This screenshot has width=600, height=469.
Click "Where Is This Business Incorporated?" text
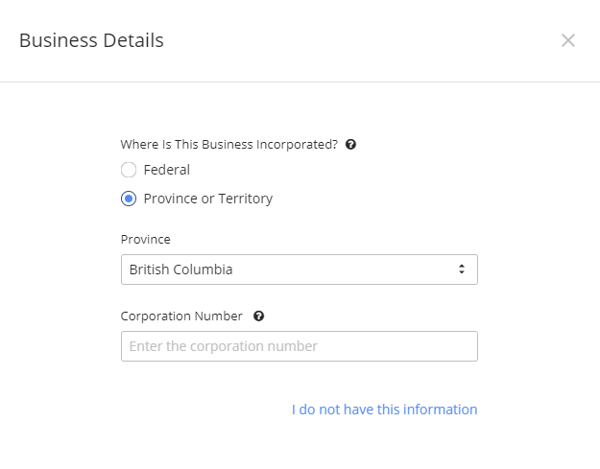(229, 145)
